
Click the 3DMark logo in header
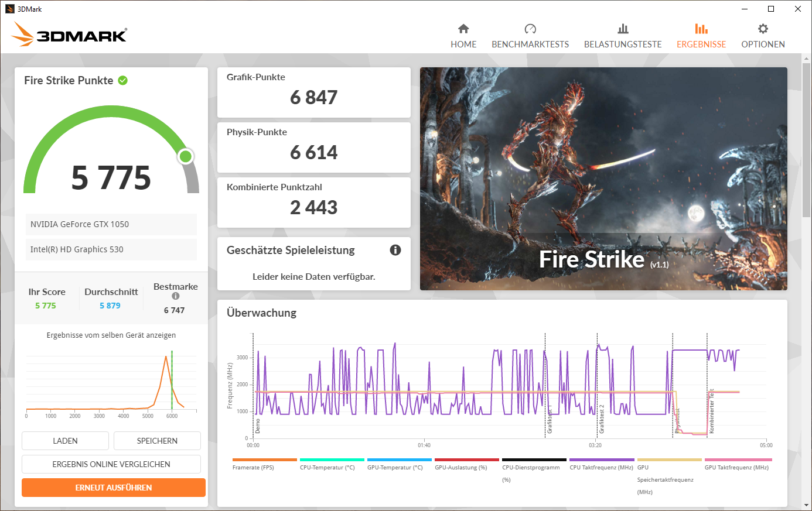pyautogui.click(x=69, y=35)
